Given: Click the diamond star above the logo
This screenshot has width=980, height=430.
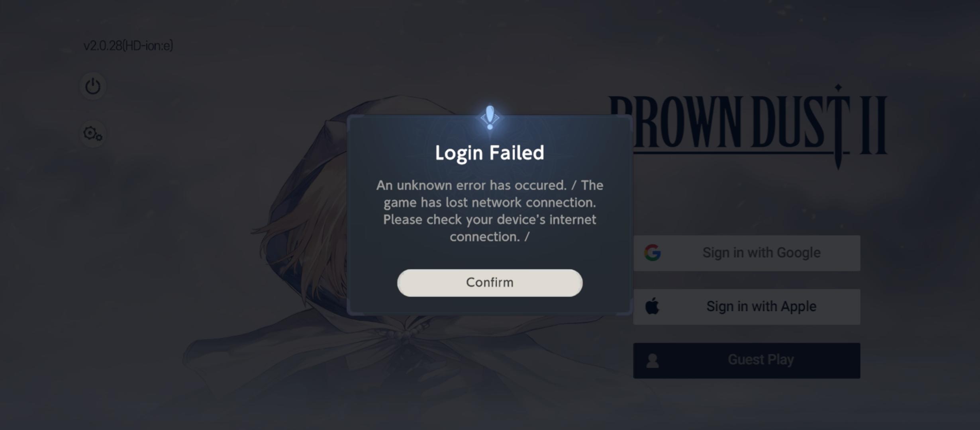Looking at the screenshot, I should point(838,87).
